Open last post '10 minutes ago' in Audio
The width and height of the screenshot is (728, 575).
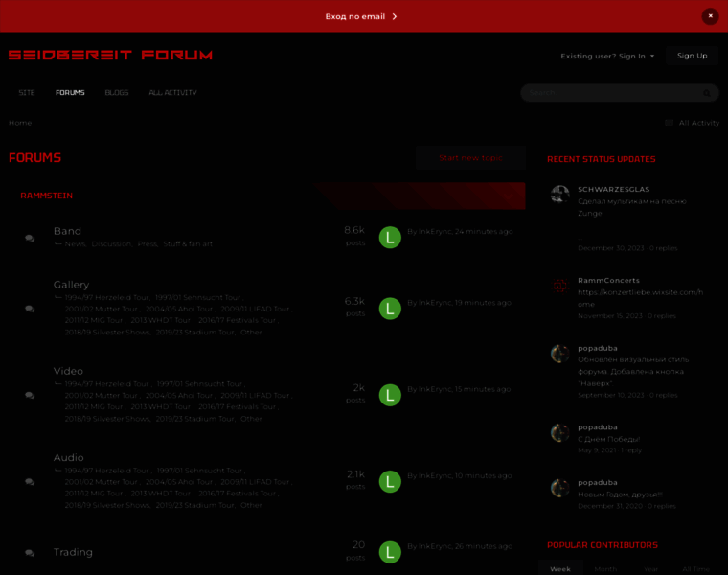tap(483, 475)
